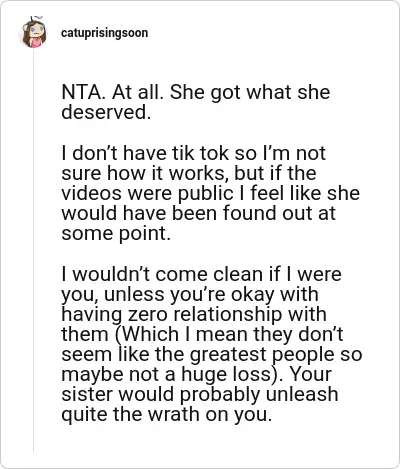Select the word 'deserved.' in first paragraph
This screenshot has height=469, width=400.
pyautogui.click(x=106, y=112)
